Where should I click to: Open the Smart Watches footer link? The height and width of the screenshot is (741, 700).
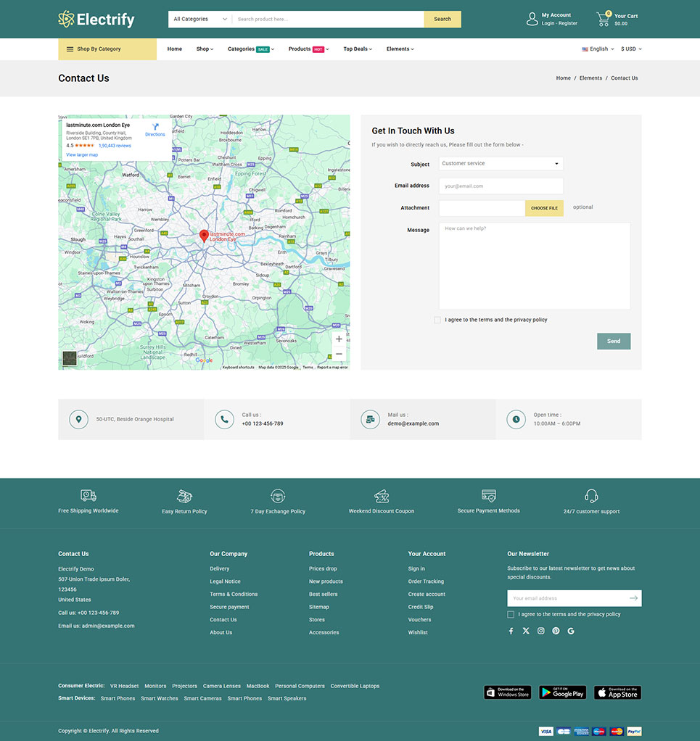160,698
